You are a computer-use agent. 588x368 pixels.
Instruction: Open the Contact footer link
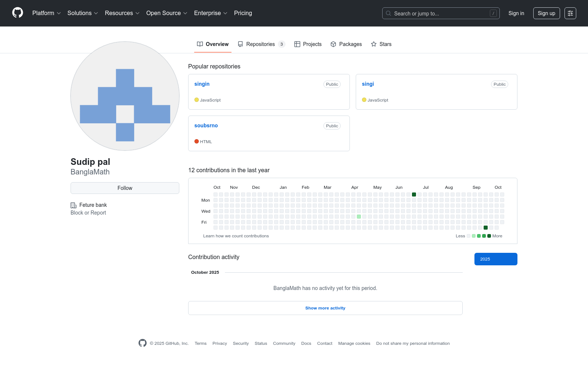(325, 343)
